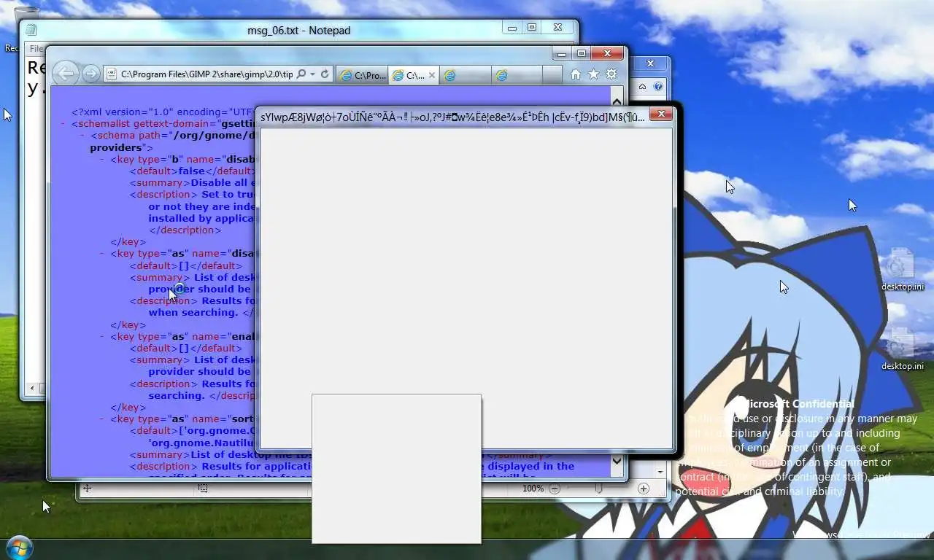Open the address bar autocomplete dropdown arrow
The height and width of the screenshot is (560, 934).
click(x=312, y=74)
